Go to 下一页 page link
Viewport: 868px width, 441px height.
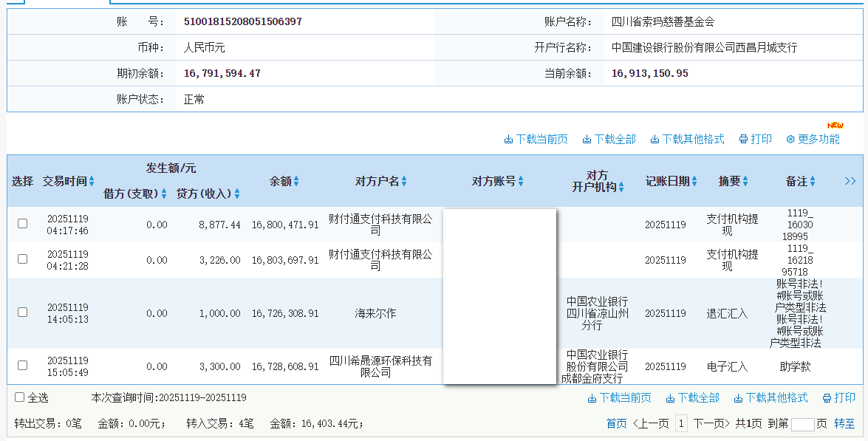[x=710, y=423]
